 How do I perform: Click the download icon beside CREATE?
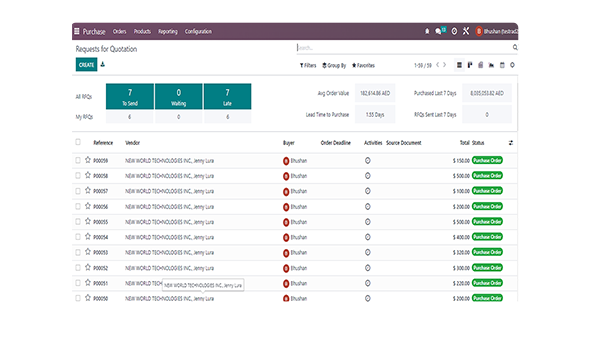[x=103, y=65]
